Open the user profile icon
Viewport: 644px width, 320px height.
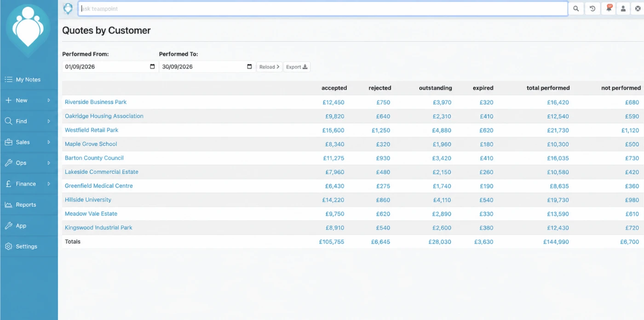coord(623,9)
